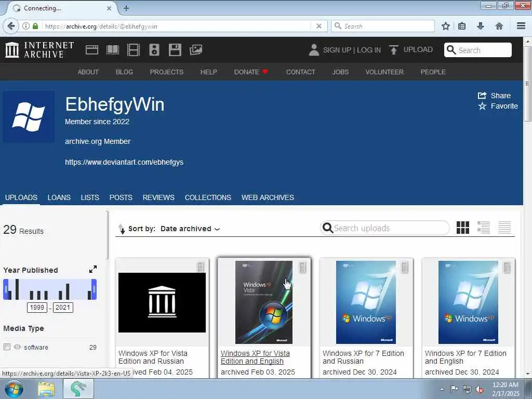This screenshot has height=399, width=532.
Task: Select the Uploads tab
Action: (x=21, y=197)
